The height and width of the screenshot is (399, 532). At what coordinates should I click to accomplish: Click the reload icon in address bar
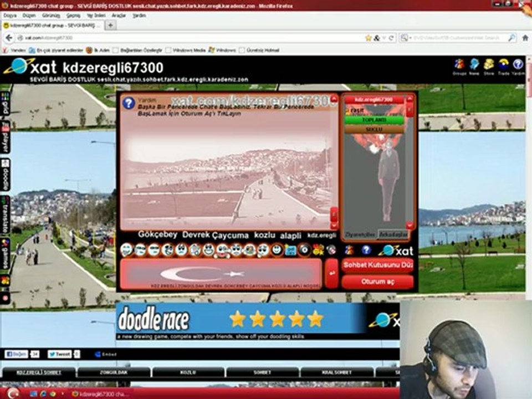pos(391,38)
